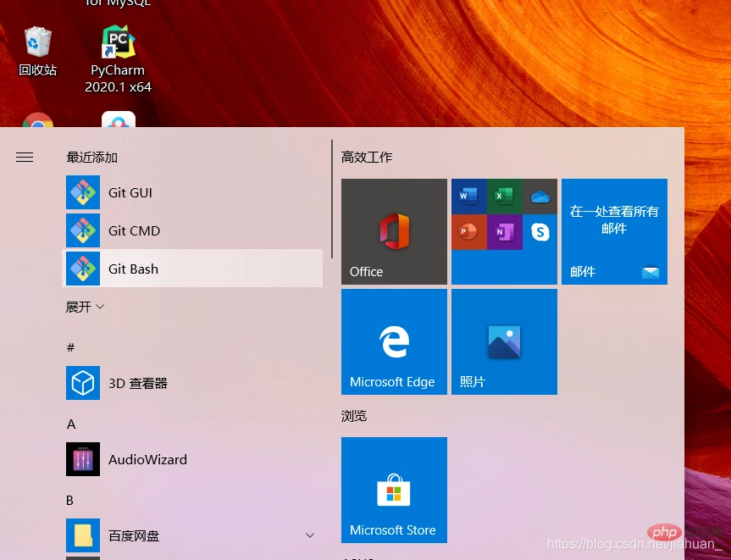Click the letter A section header
731x560 pixels.
pos(71,424)
